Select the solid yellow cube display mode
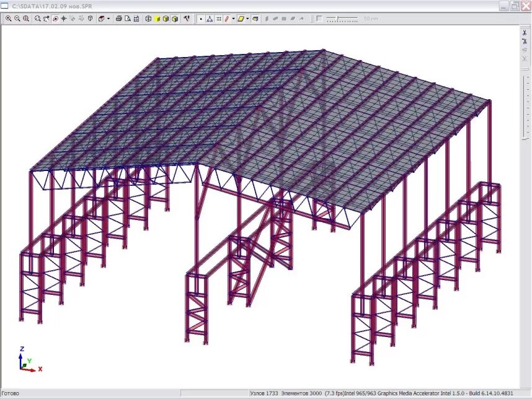This screenshot has height=399, width=532. [157, 19]
